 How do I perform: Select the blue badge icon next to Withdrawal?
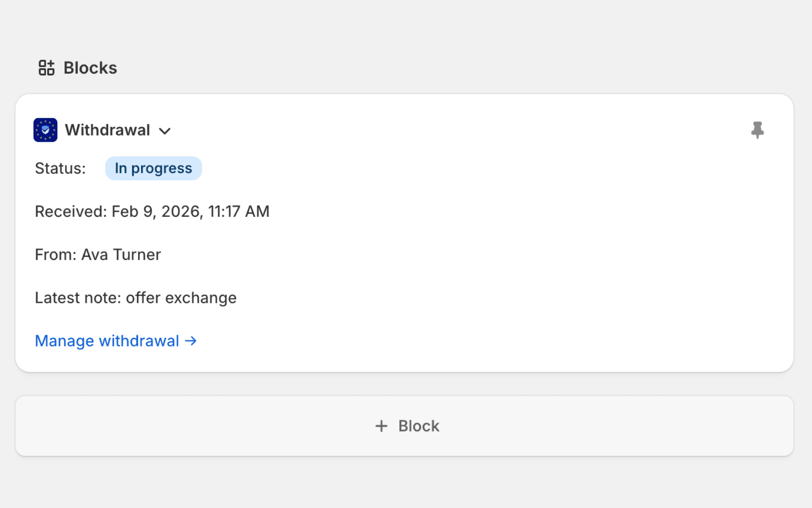point(45,130)
